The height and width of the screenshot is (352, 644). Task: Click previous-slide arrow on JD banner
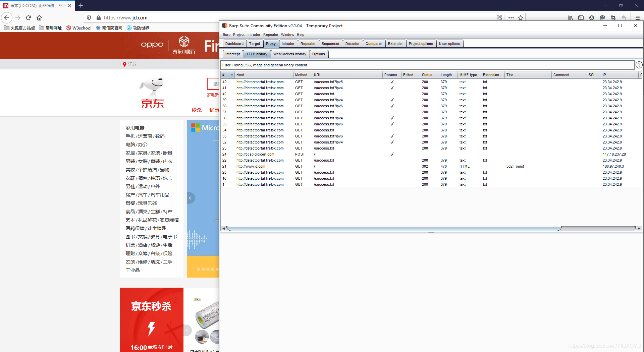191,198
